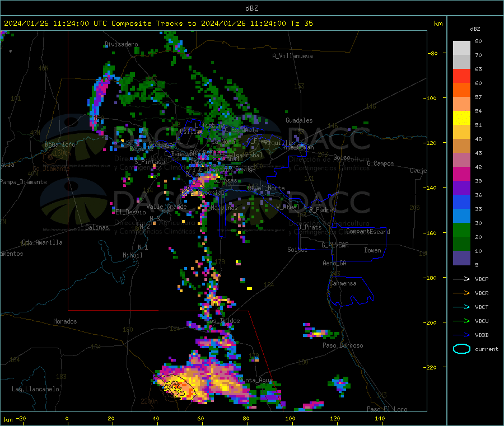Screen dimensions: 504x426
Task: Click the -80 km vertical axis tick
Action: [432, 53]
